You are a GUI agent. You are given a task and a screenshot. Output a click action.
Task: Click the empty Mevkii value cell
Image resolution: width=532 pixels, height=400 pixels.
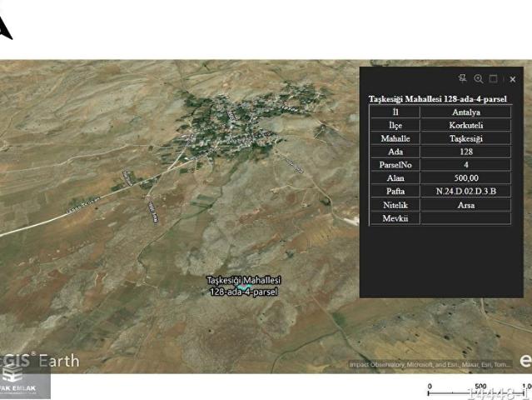(x=465, y=218)
